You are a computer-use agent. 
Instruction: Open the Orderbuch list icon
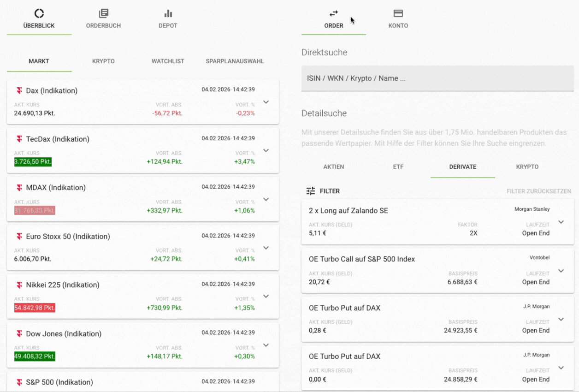coord(103,13)
